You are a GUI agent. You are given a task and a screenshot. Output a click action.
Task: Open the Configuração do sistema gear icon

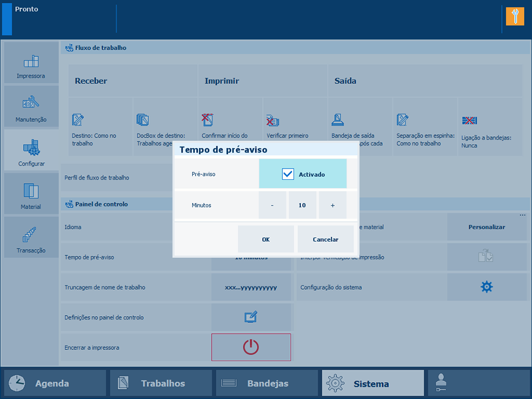click(486, 287)
